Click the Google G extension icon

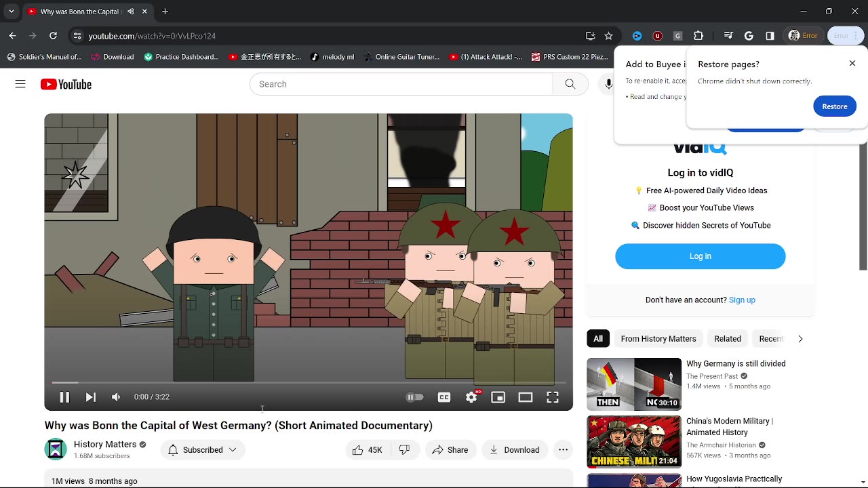[x=749, y=36]
